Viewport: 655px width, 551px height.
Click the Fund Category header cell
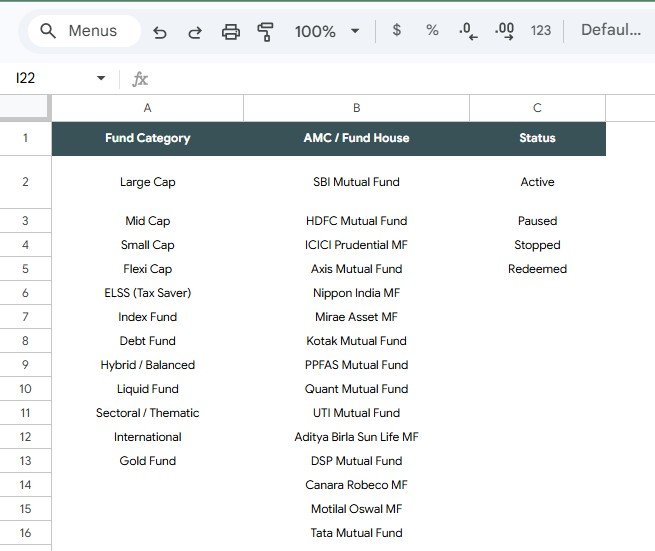point(147,138)
